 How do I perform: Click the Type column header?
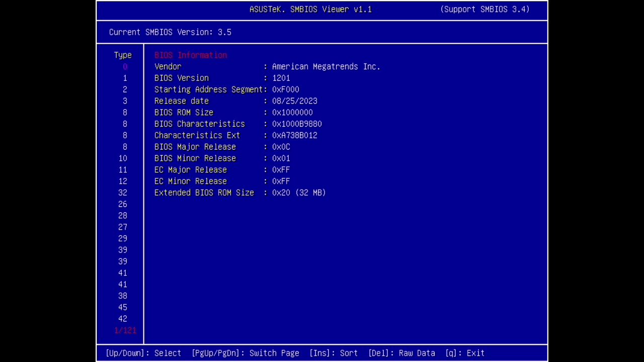click(x=123, y=55)
